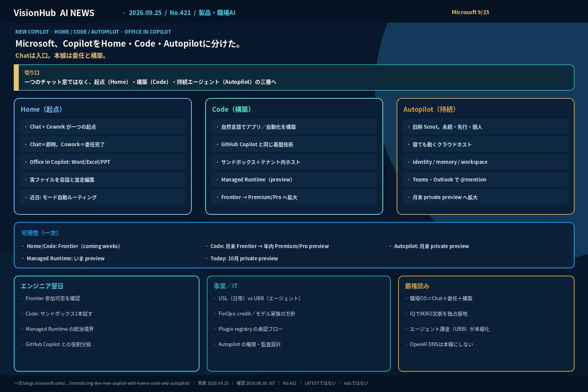Select the main headline about Home・Code・Autopilot

tap(129, 44)
